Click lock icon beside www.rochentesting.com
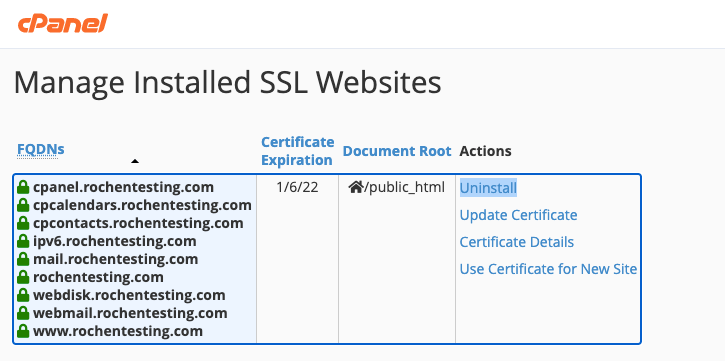725x361 pixels. [23, 331]
